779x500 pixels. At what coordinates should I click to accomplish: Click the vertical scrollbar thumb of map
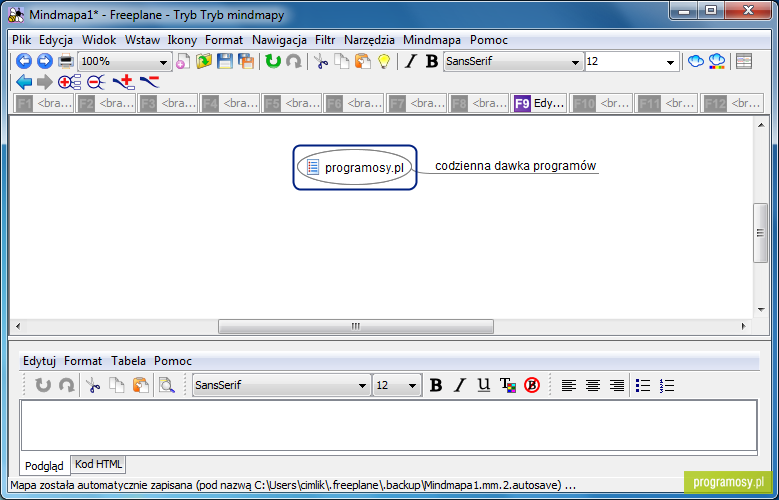(761, 233)
